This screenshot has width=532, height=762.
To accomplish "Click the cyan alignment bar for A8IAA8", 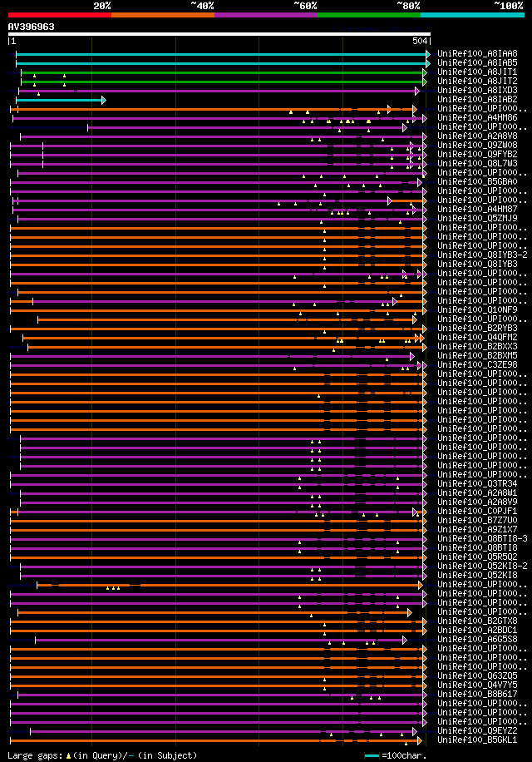I will pos(223,54).
